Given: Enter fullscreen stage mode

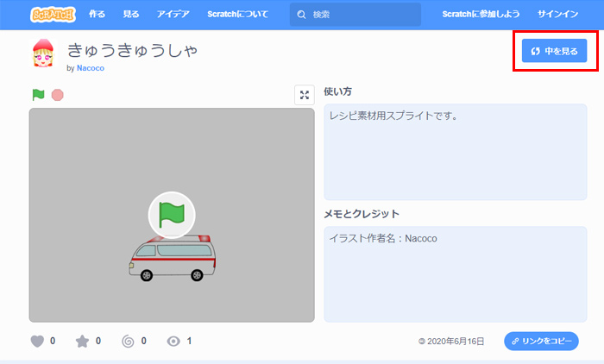Looking at the screenshot, I should pyautogui.click(x=305, y=95).
